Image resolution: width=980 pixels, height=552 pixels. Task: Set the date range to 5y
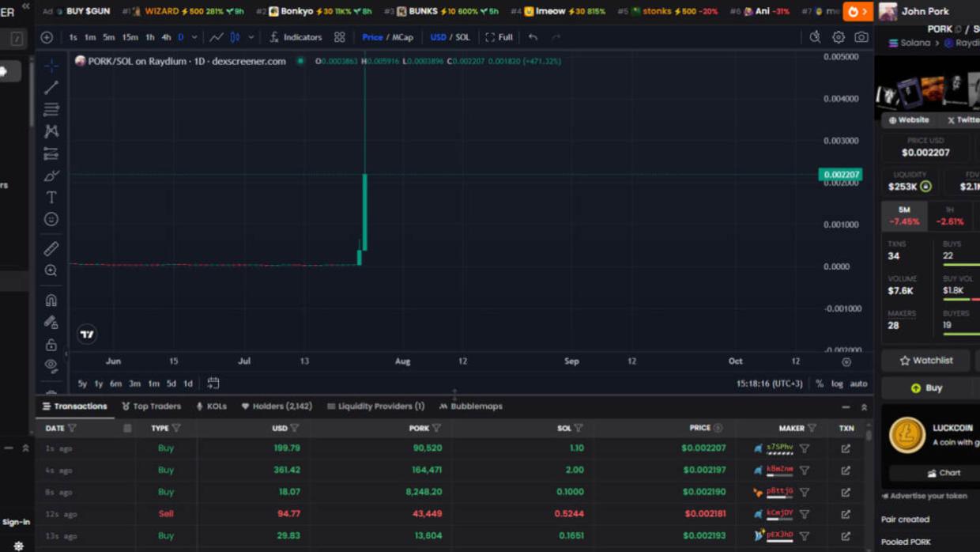click(x=82, y=384)
